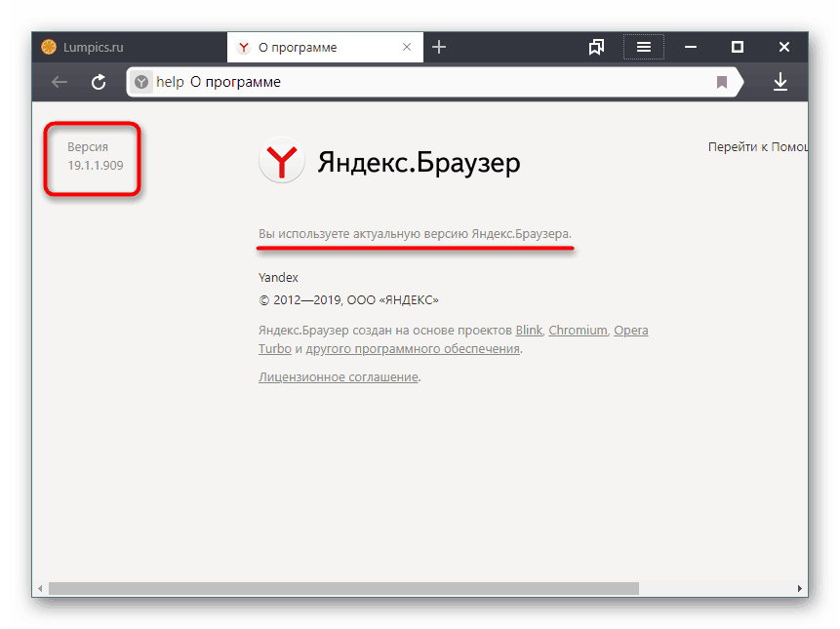Click the Yandex company name text
Image resolution: width=840 pixels, height=629 pixels.
[x=278, y=277]
